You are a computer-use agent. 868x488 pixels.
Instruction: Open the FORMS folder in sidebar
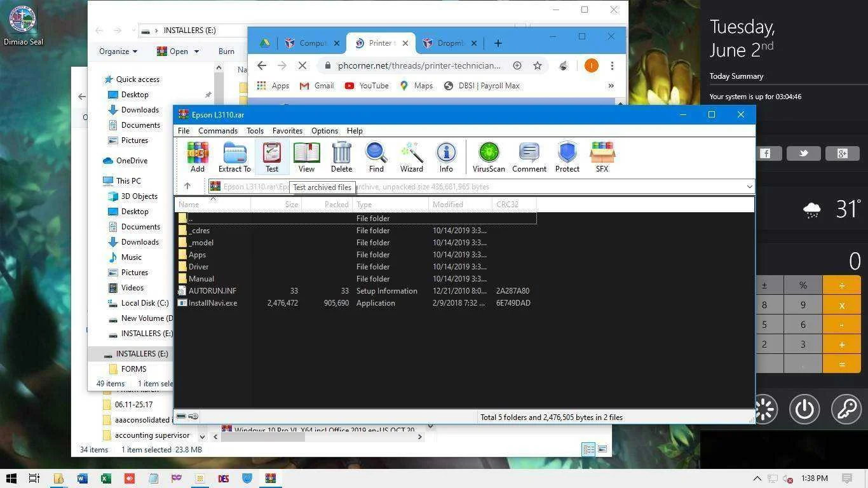coord(133,369)
